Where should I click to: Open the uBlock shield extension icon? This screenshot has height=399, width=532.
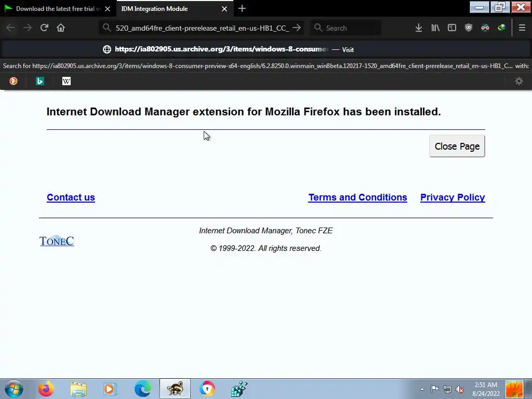coord(469,28)
